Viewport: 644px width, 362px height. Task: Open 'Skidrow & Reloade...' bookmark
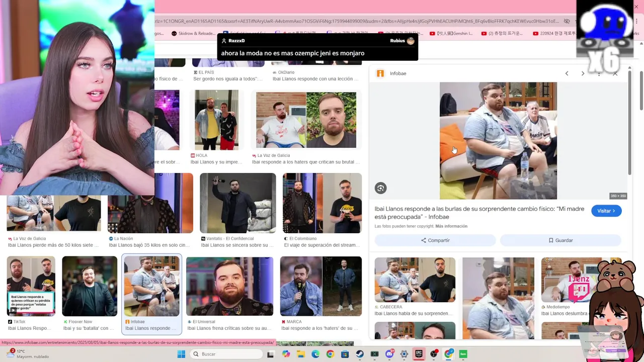coord(193,34)
